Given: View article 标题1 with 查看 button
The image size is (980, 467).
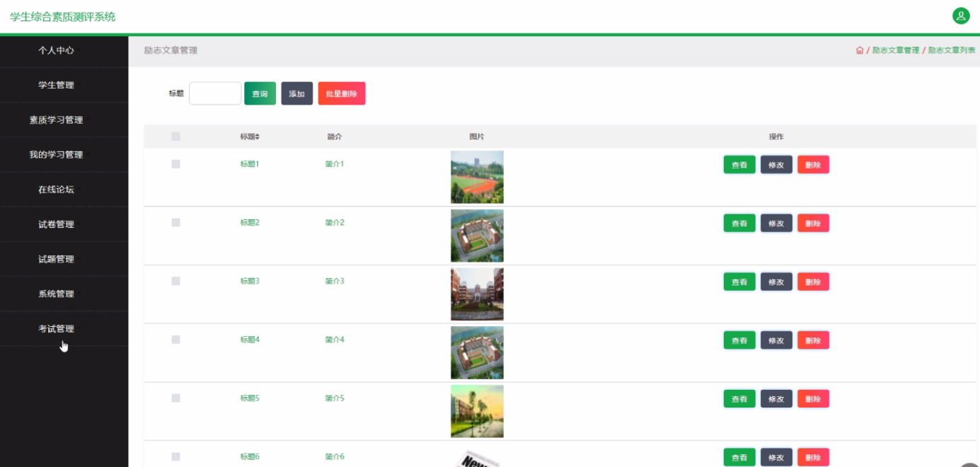Looking at the screenshot, I should [x=739, y=165].
